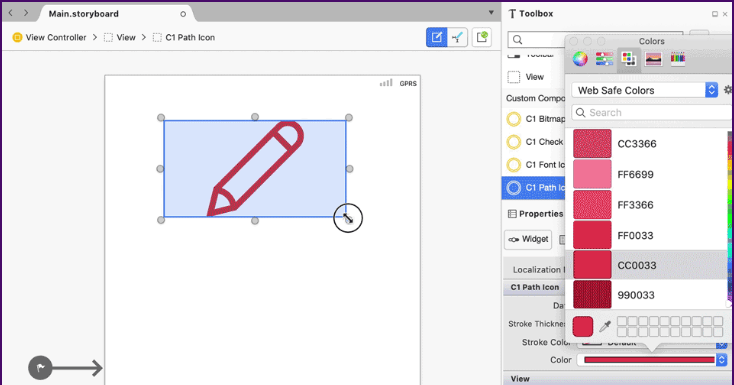Screen dimensions: 734x385
Task: Open the color palettes tab
Action: [629, 59]
